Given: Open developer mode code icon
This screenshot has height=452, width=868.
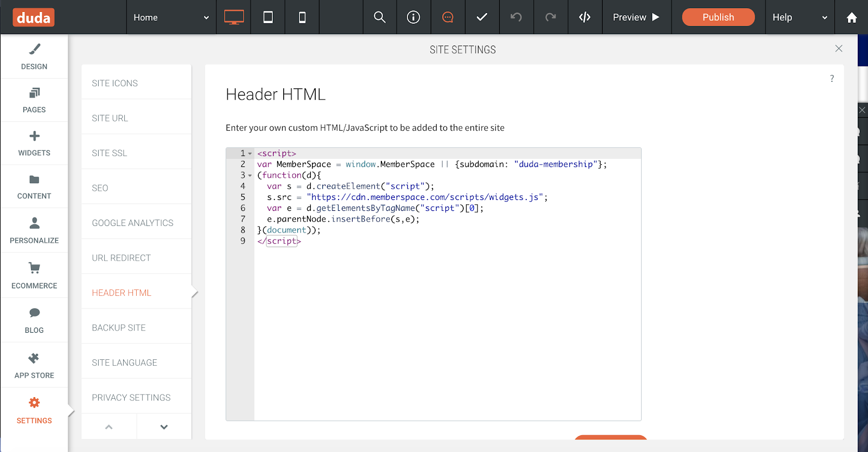Looking at the screenshot, I should 585,17.
